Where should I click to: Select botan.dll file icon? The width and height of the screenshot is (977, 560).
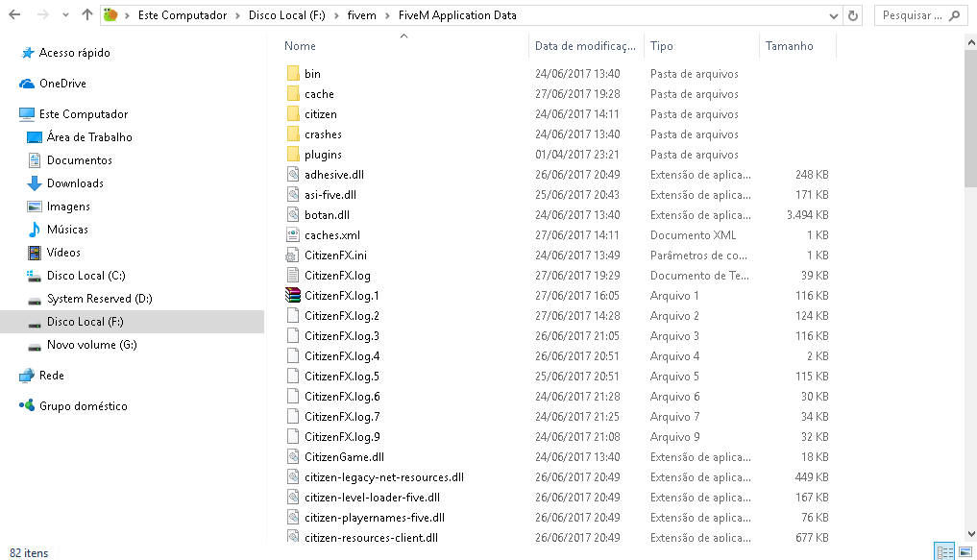point(293,214)
